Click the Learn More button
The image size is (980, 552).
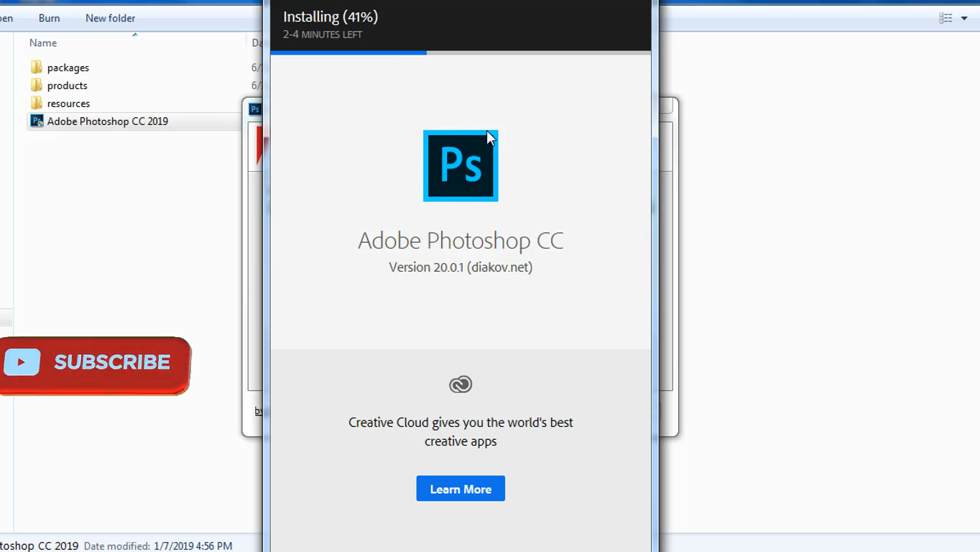(461, 489)
